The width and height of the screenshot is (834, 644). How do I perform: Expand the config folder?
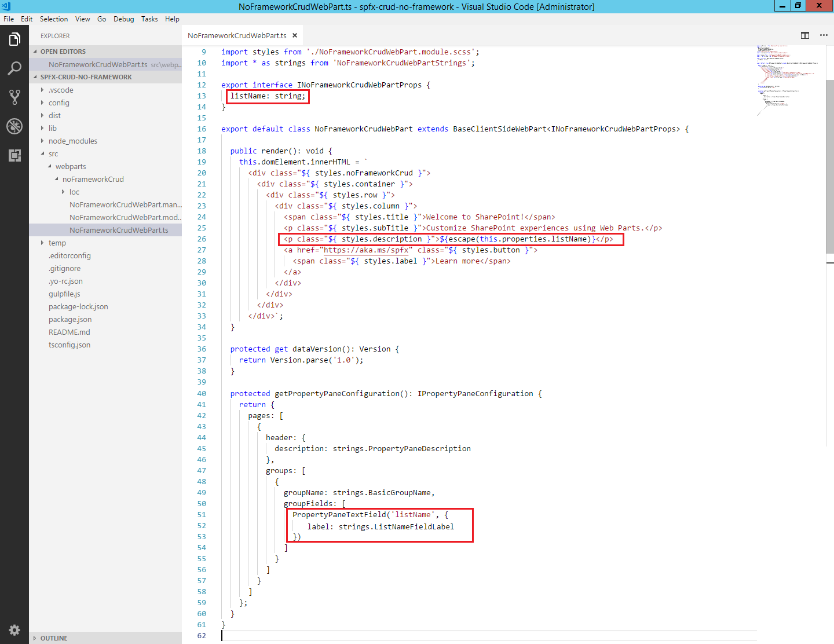coord(58,103)
